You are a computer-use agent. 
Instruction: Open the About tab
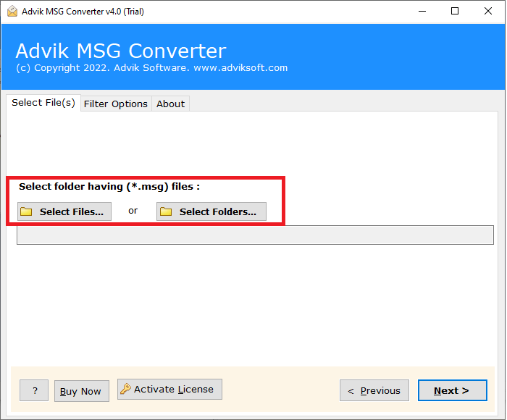point(170,104)
